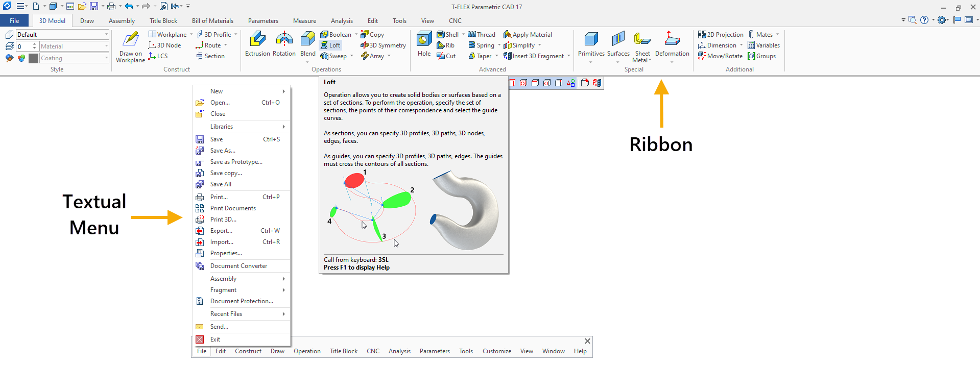980x365 pixels.
Task: Click the Save icon in quick access toolbar
Action: coord(94,7)
